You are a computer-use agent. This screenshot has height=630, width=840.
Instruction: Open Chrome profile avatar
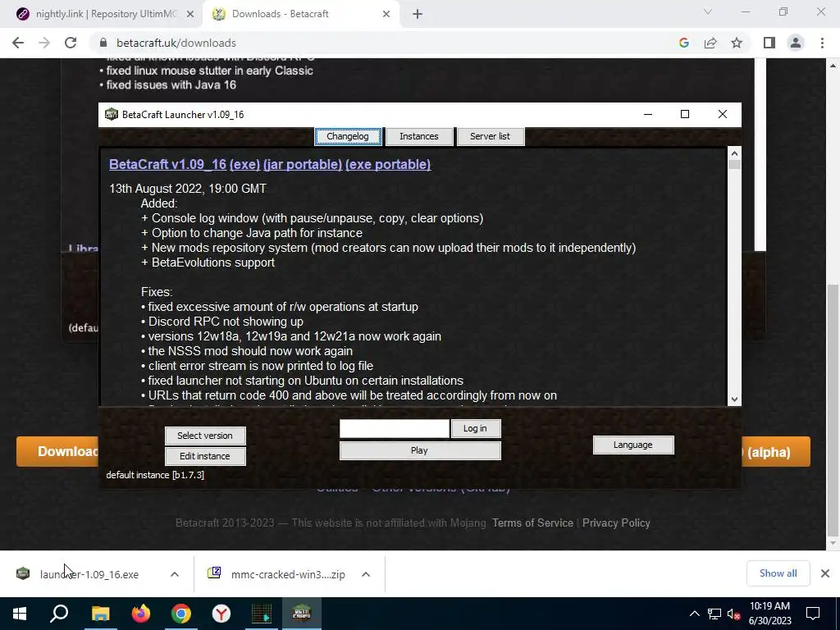pyautogui.click(x=796, y=43)
